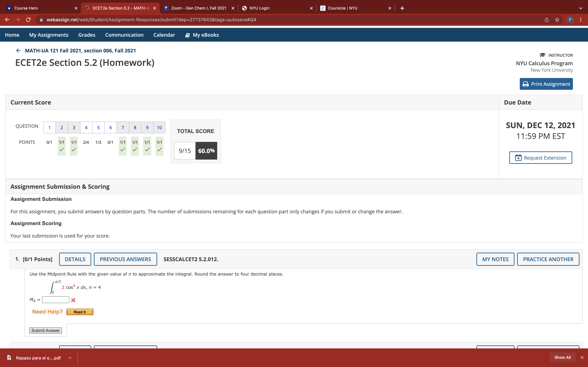Jump to question 4 in score table
This screenshot has width=588, height=367.
click(86, 127)
